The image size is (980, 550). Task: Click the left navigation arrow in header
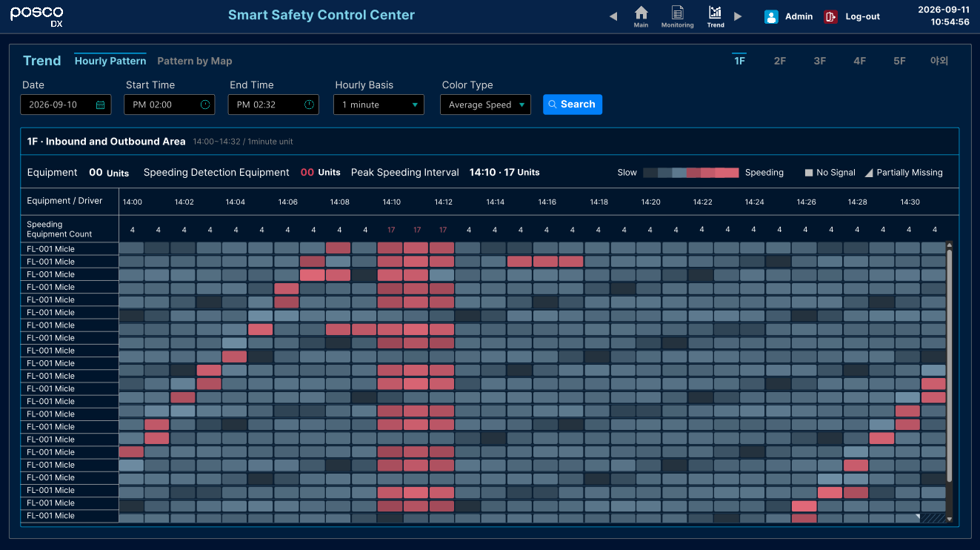[613, 16]
